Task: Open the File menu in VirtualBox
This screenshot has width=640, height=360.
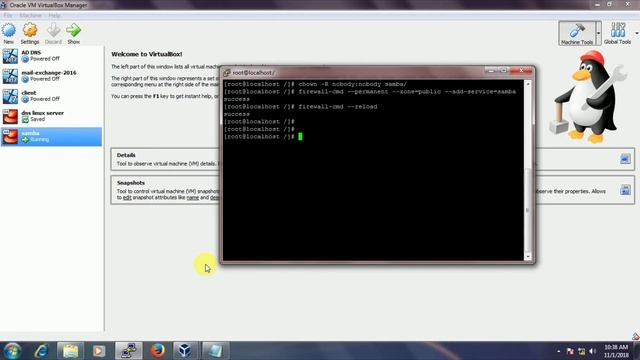Action: 8,16
